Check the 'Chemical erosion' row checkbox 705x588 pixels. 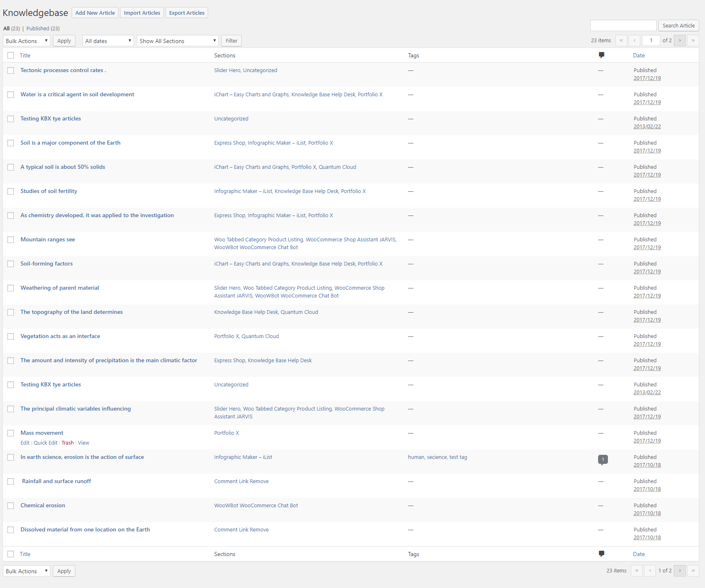[11, 506]
